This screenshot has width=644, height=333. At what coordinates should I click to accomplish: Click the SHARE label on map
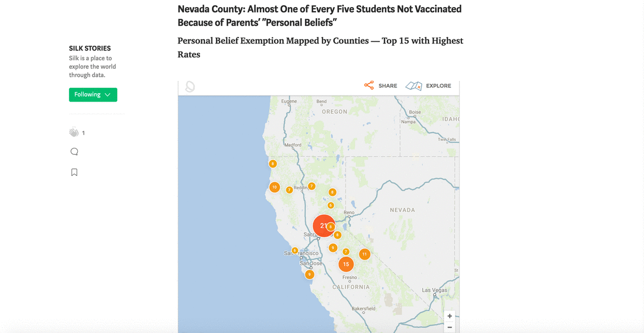[388, 86]
